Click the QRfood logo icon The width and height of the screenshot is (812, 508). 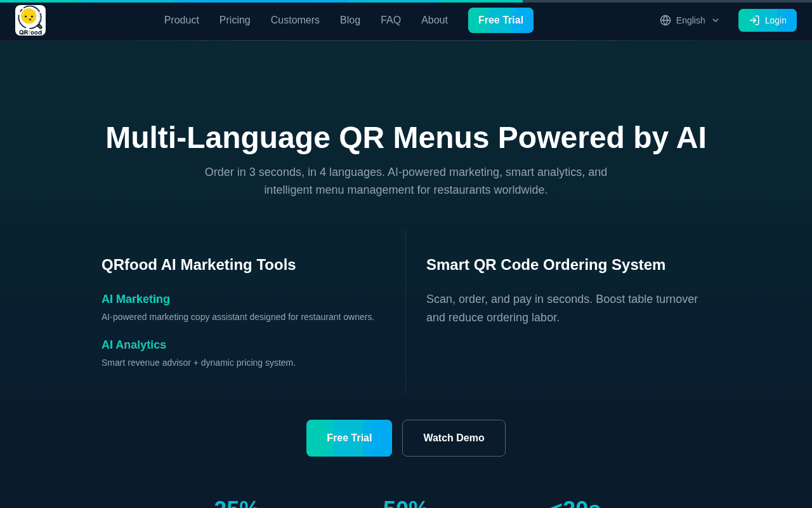[x=30, y=20]
